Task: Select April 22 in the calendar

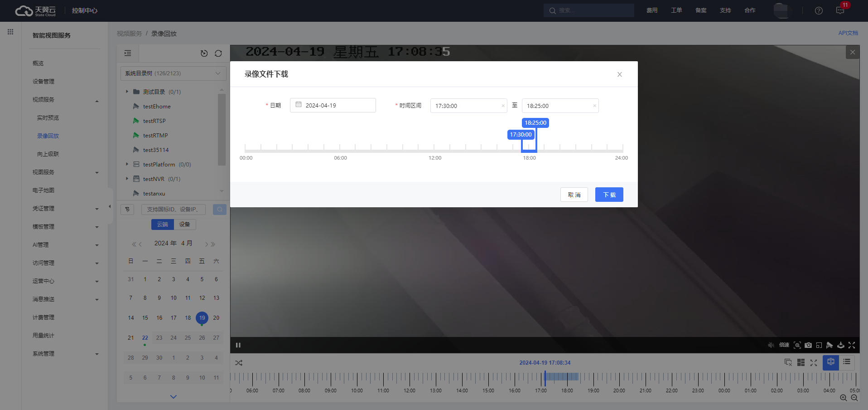Action: [x=145, y=338]
